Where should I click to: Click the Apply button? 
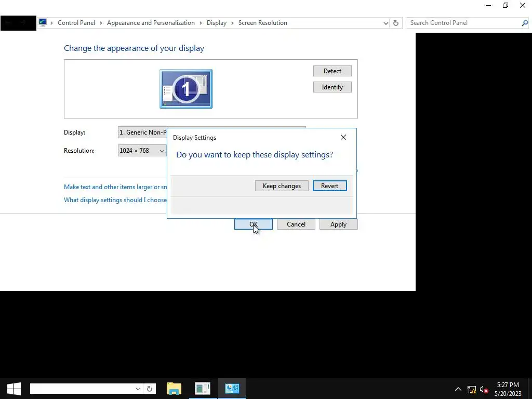(x=338, y=224)
